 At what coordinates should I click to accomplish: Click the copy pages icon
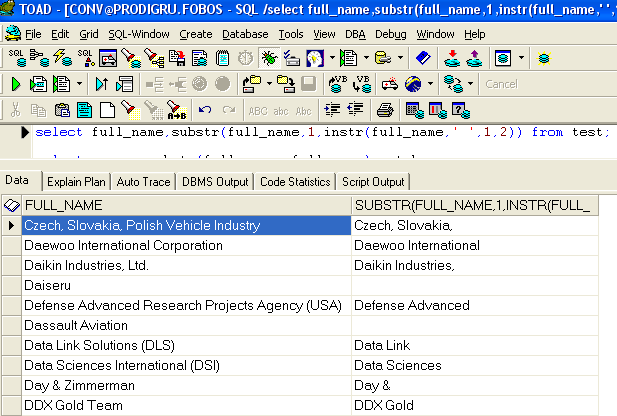pyautogui.click(x=38, y=110)
